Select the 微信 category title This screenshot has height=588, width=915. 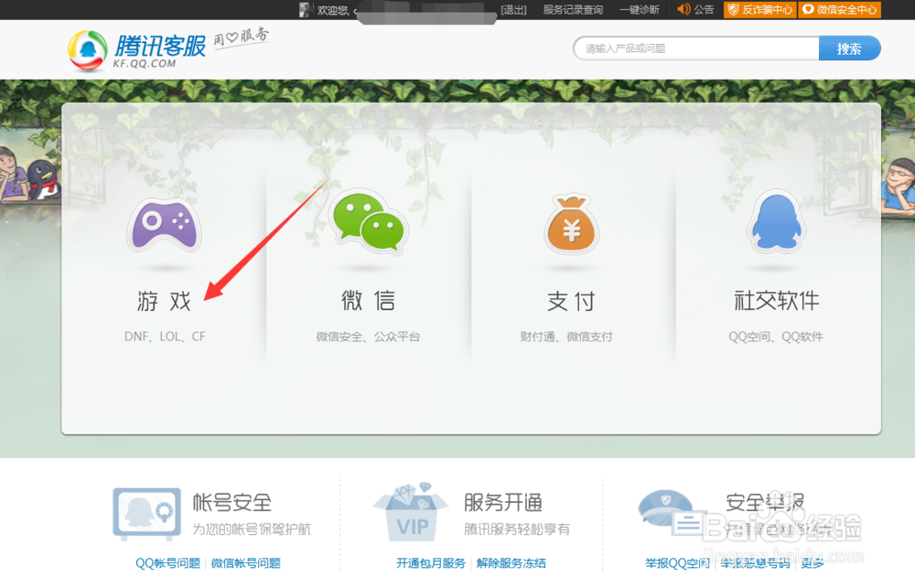click(368, 301)
